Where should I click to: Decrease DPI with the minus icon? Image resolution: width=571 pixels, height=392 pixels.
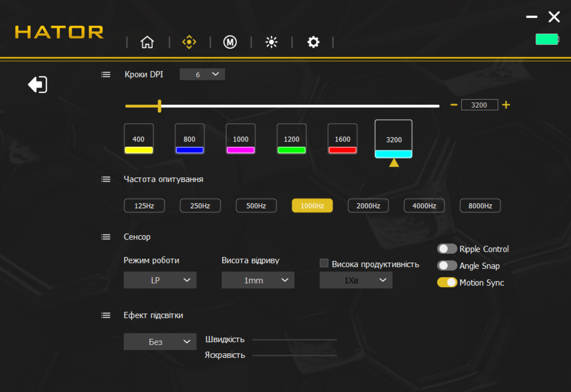tap(454, 105)
